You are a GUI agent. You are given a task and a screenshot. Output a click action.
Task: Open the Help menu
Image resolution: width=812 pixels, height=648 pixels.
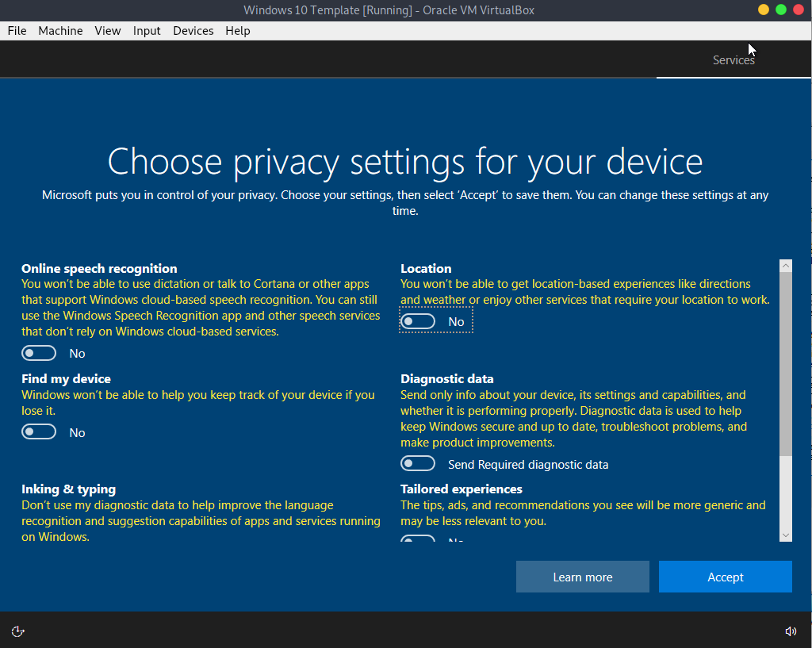point(238,31)
